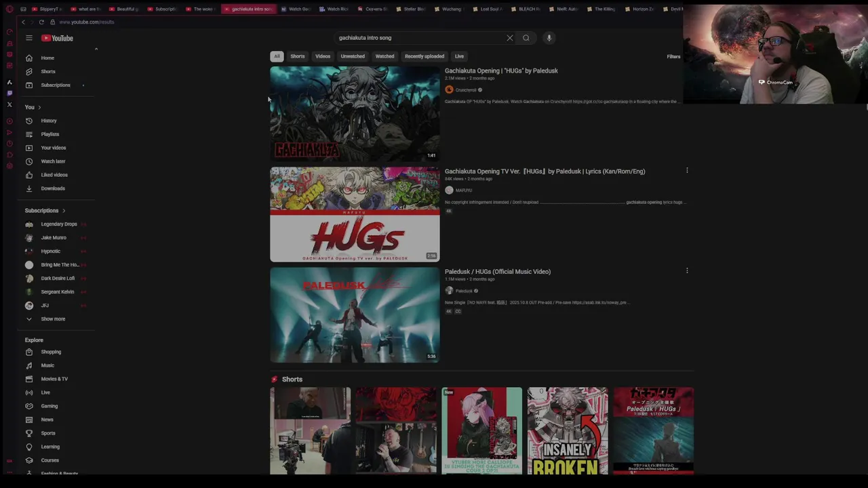Click the YouTube logo
The width and height of the screenshot is (868, 488).
57,38
